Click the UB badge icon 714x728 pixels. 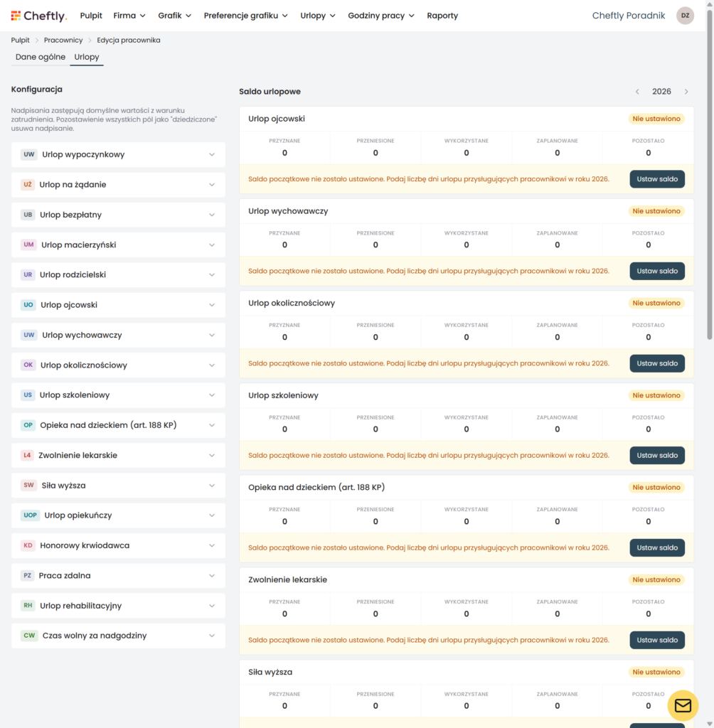(x=28, y=215)
